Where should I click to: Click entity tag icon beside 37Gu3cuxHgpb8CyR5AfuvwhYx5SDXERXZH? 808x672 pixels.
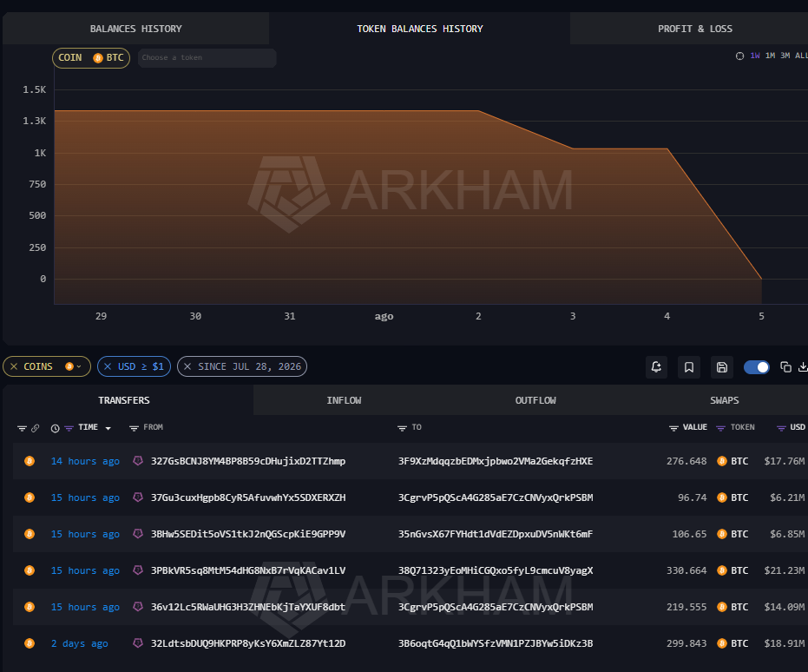(138, 497)
